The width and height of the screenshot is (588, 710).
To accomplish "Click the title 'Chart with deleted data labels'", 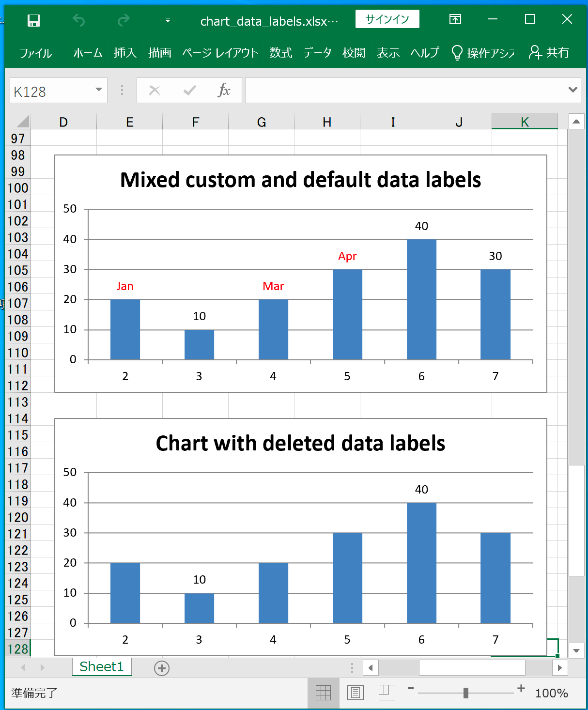I will coord(300,443).
